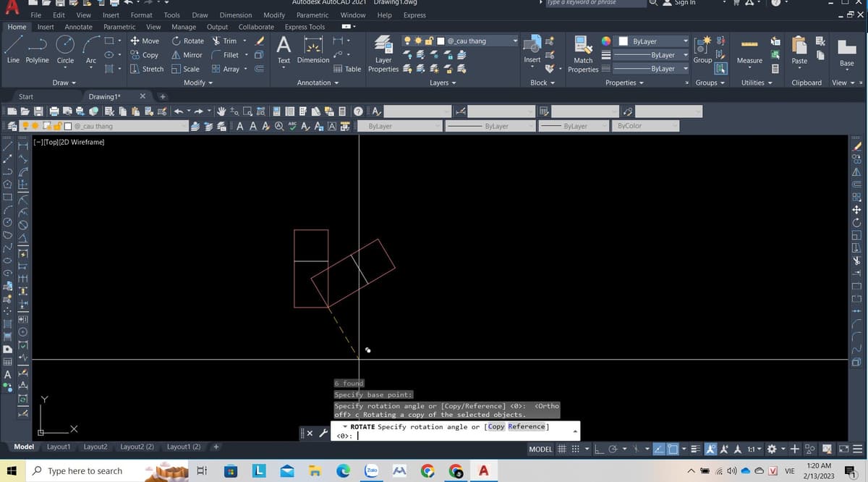Image resolution: width=868 pixels, height=482 pixels.
Task: Select the Polyline tool
Action: (x=38, y=49)
